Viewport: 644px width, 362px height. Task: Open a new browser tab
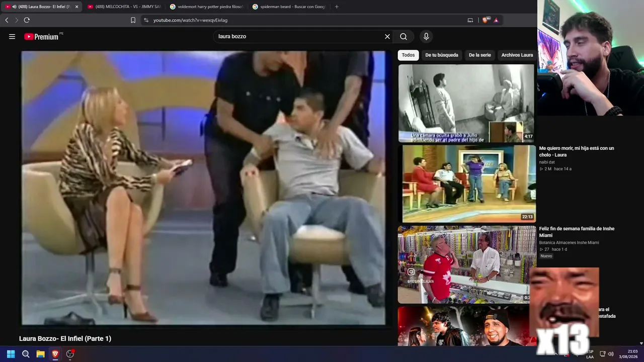point(337,7)
